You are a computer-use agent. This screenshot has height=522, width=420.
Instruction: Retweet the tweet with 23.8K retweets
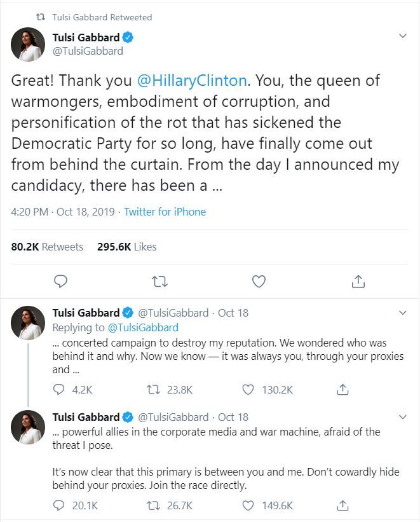(154, 390)
